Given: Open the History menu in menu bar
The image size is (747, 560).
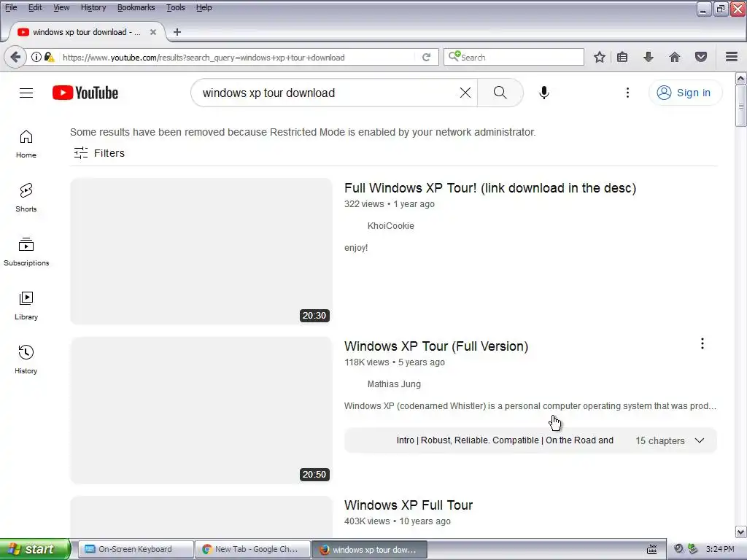Looking at the screenshot, I should 93,7.
